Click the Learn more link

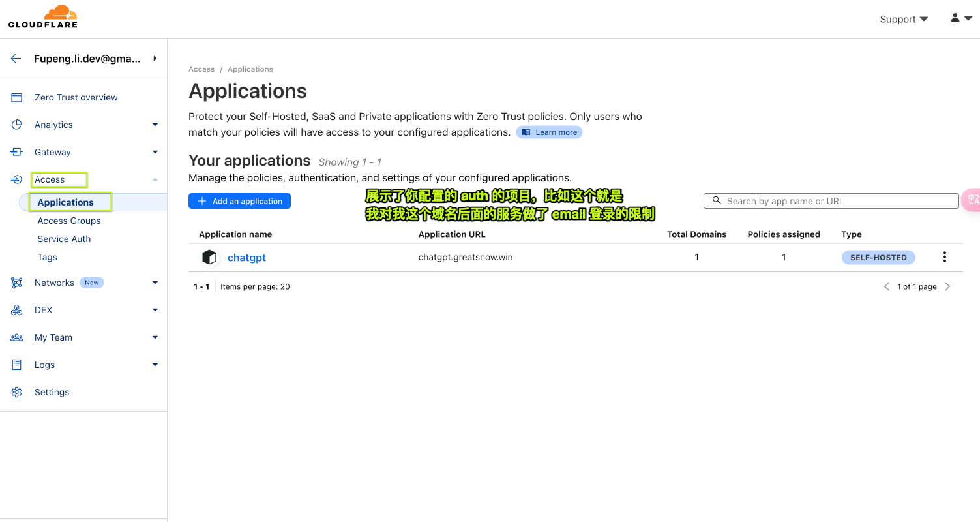pyautogui.click(x=549, y=132)
